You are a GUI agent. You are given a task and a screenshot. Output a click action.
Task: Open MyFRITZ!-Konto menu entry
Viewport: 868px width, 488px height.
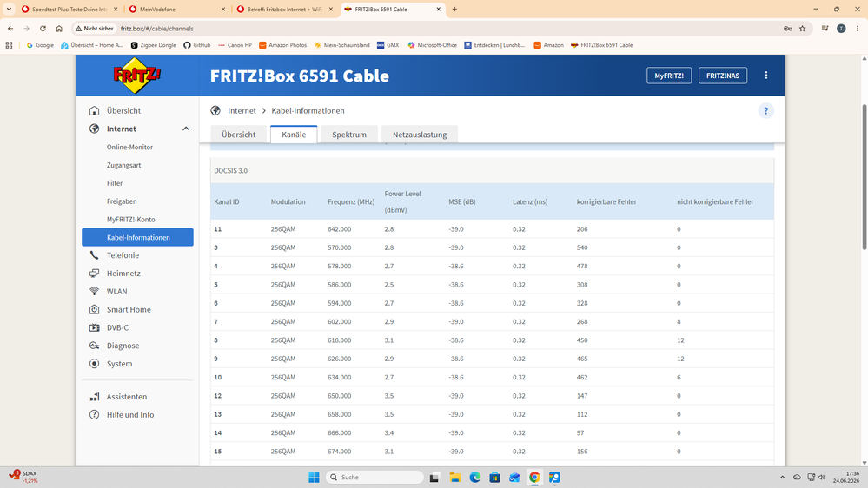click(x=130, y=219)
